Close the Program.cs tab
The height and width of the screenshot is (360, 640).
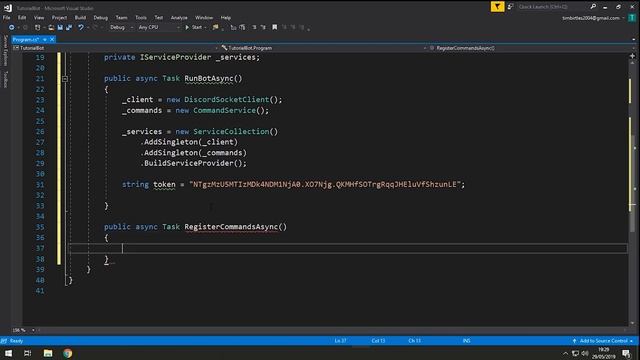pyautogui.click(x=52, y=40)
